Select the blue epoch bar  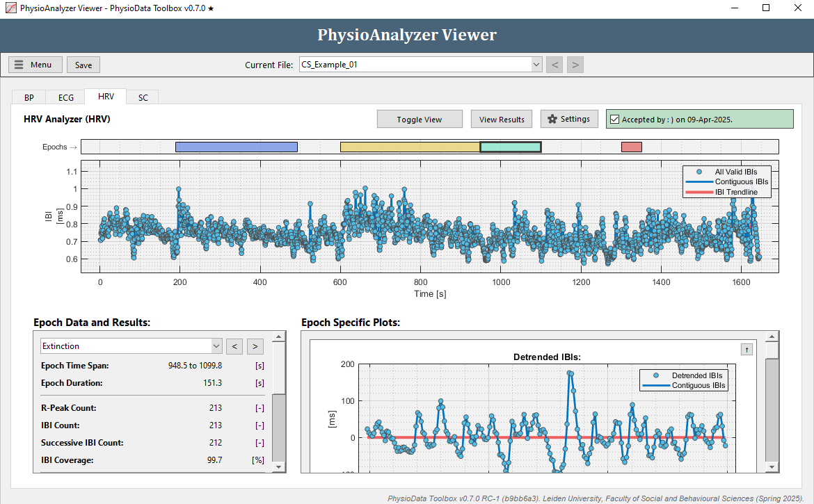point(237,147)
